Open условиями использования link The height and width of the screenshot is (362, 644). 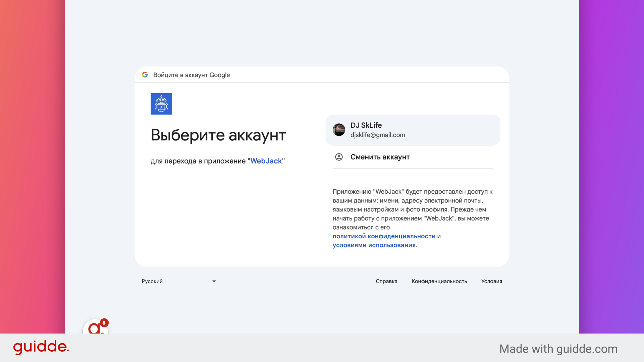(x=374, y=245)
